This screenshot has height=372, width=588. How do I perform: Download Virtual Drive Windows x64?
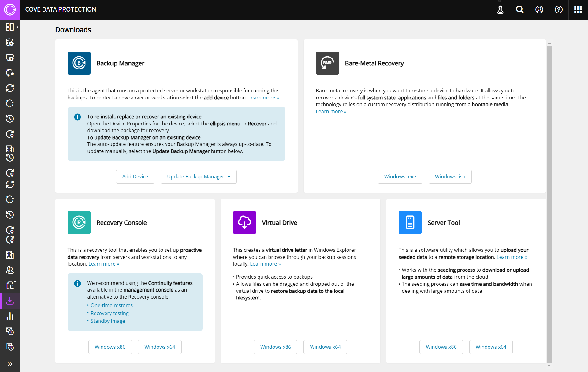pos(325,347)
